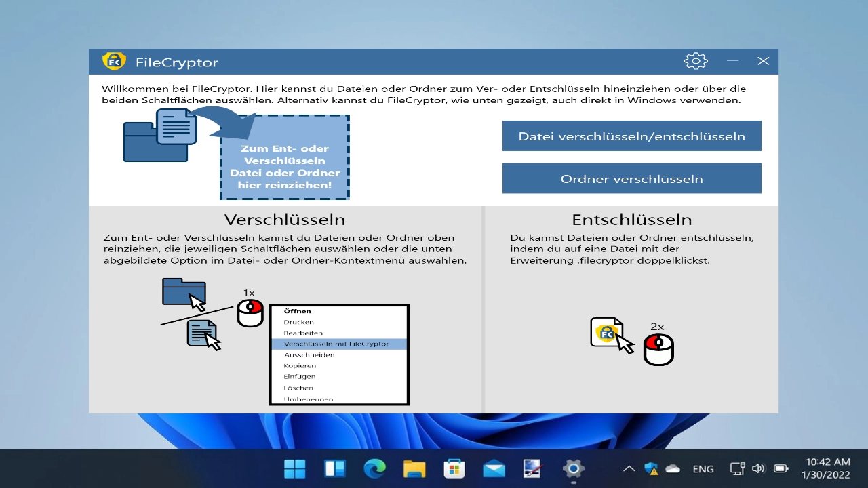Click Windows Security tray icon

coord(651,468)
